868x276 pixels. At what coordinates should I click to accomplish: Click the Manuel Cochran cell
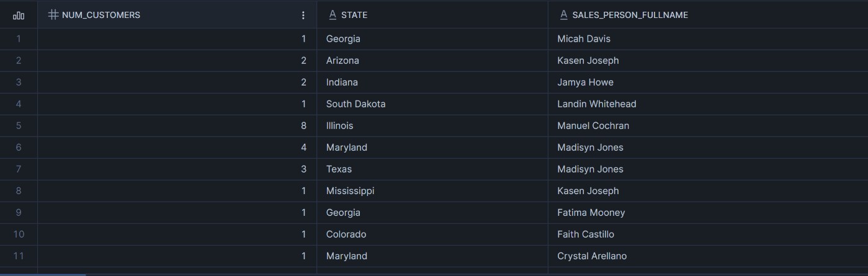pyautogui.click(x=593, y=126)
